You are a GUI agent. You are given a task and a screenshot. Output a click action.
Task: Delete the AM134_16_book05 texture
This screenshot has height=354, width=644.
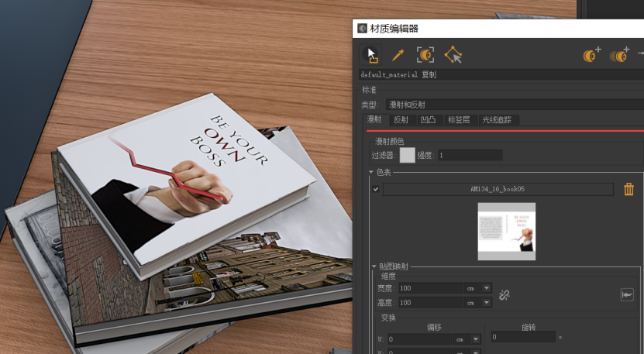pyautogui.click(x=629, y=189)
